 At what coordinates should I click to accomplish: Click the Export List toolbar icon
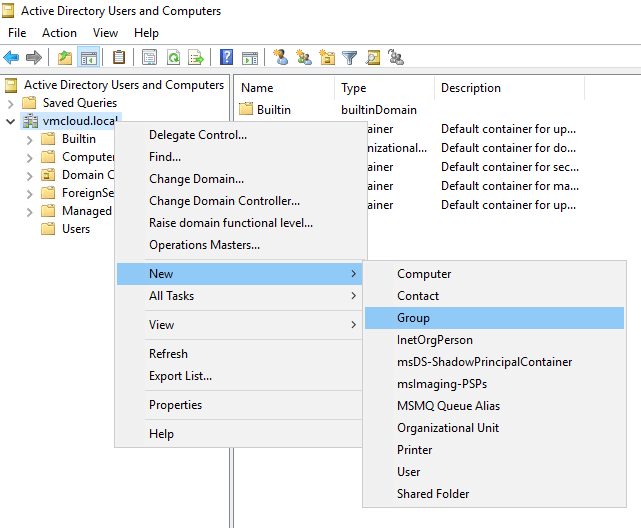click(196, 58)
